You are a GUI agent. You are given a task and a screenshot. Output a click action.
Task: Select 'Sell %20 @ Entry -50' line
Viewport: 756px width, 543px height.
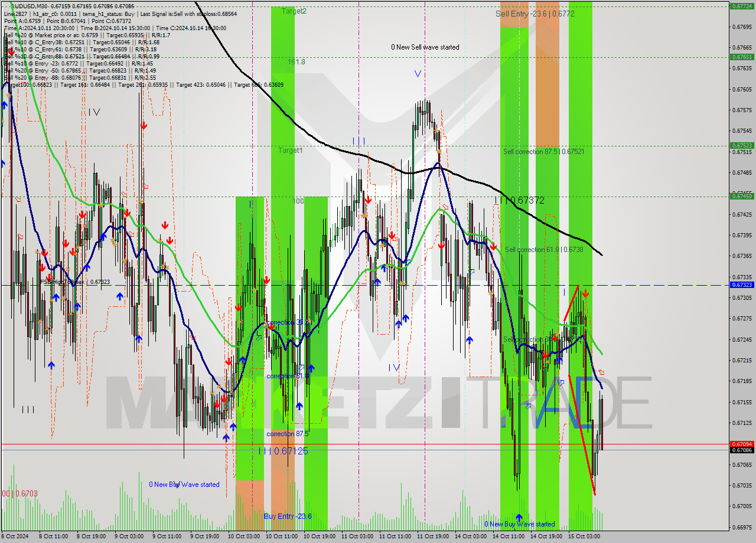(80, 71)
